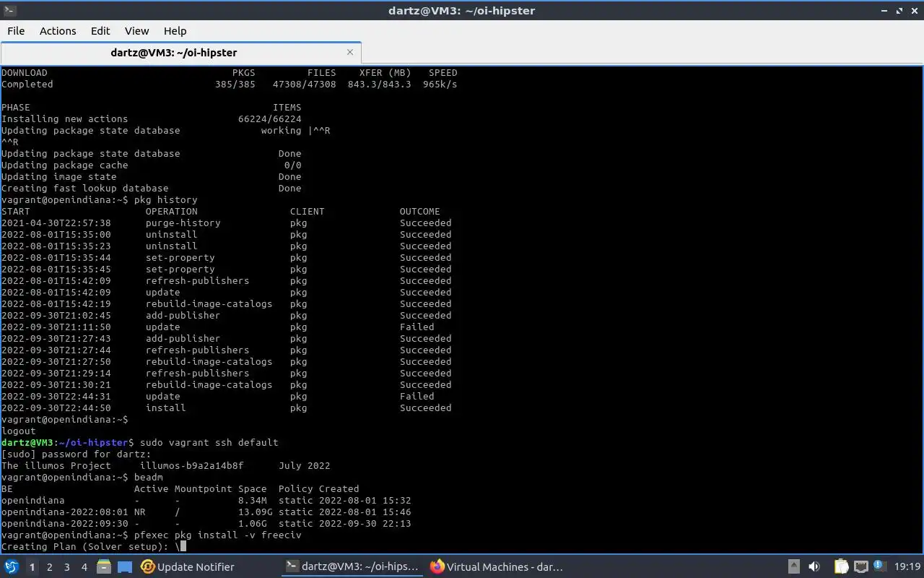Click the 'Updating image state' line

[x=59, y=177]
